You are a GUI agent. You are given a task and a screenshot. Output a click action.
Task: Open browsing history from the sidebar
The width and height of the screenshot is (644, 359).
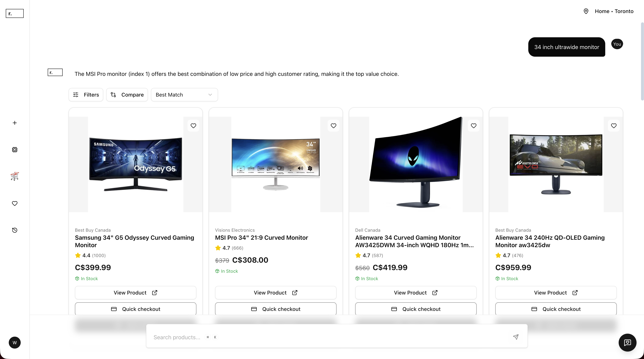coord(15,230)
